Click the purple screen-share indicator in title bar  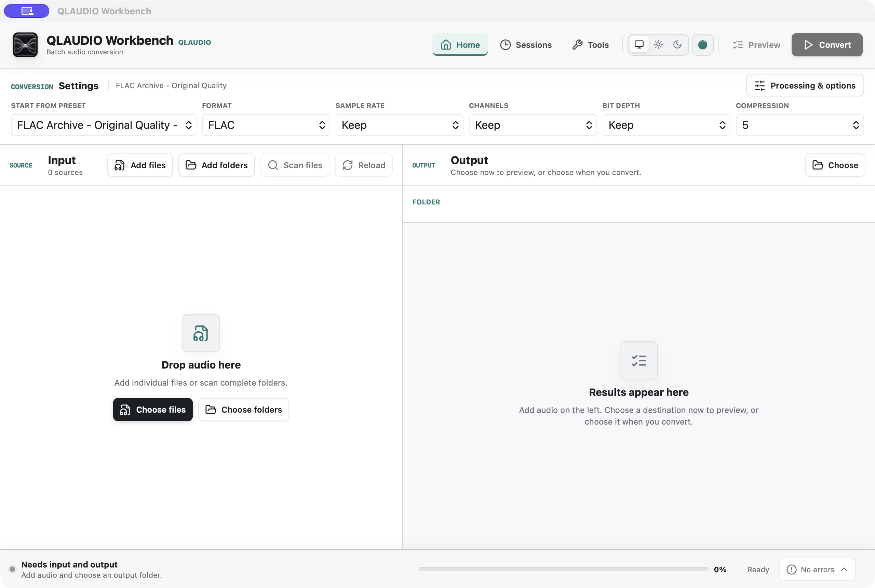coord(27,11)
